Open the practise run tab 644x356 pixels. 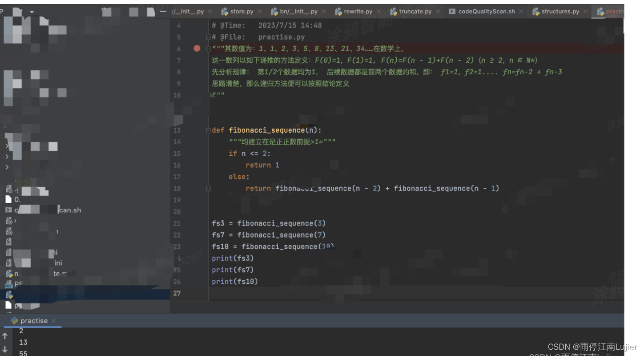34,321
